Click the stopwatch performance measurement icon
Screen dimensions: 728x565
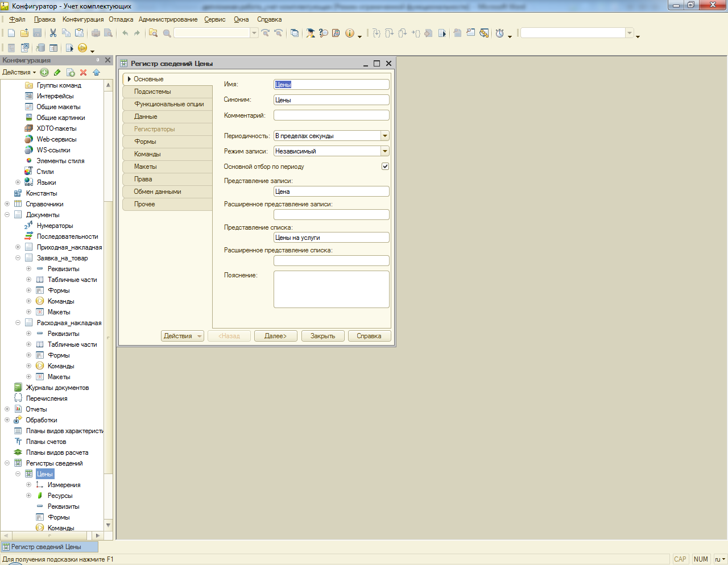click(x=499, y=33)
